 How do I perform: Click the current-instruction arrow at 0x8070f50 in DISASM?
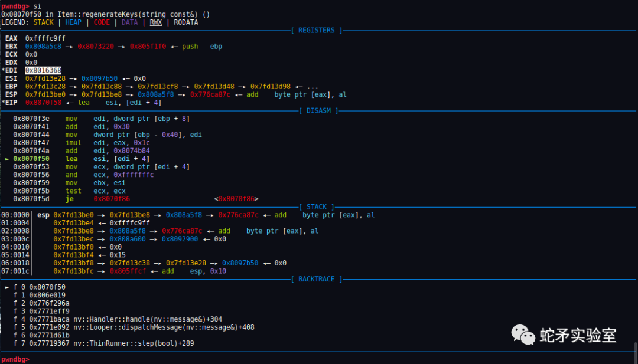point(7,159)
